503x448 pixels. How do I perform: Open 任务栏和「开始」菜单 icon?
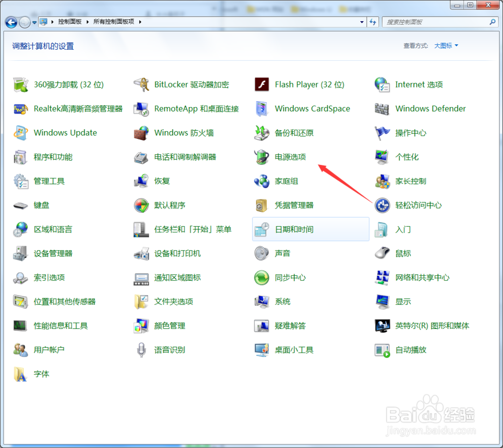(141, 230)
